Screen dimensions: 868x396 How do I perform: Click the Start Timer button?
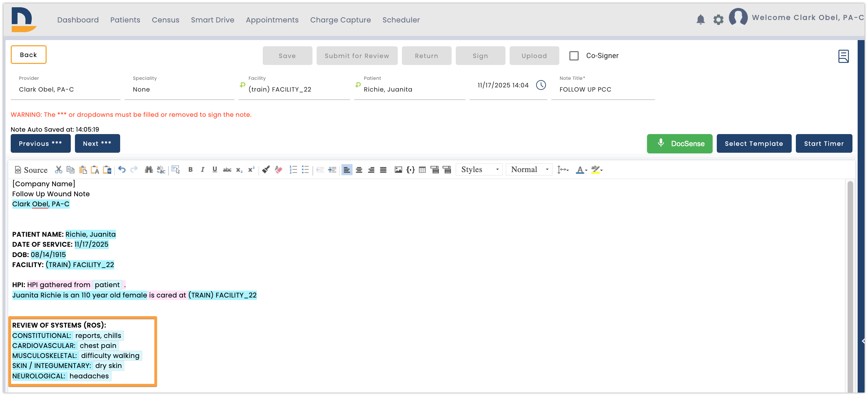point(824,143)
